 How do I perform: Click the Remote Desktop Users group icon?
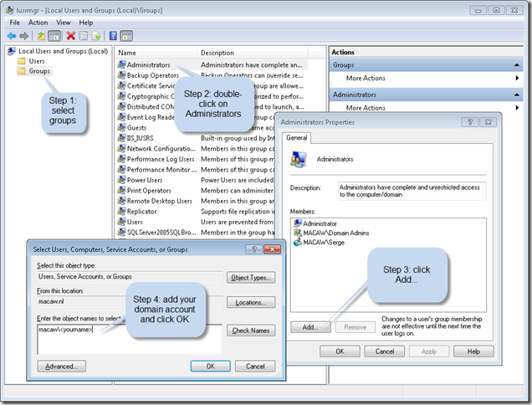[x=121, y=201]
